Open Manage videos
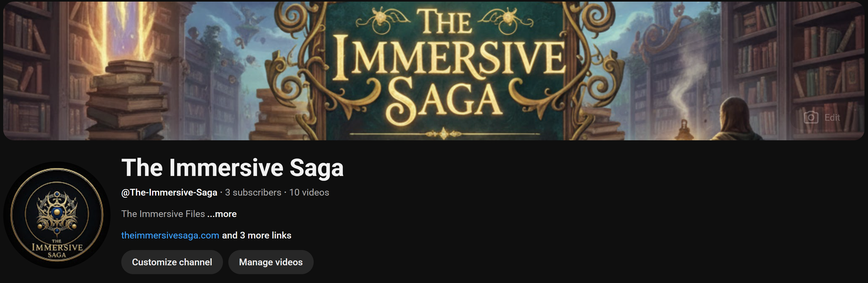This screenshot has height=283, width=868. [x=270, y=262]
